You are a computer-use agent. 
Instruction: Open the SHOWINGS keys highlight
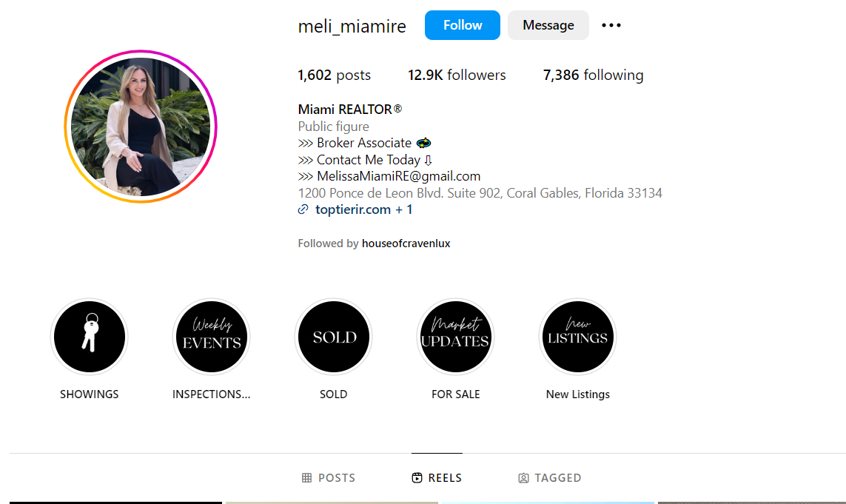89,337
